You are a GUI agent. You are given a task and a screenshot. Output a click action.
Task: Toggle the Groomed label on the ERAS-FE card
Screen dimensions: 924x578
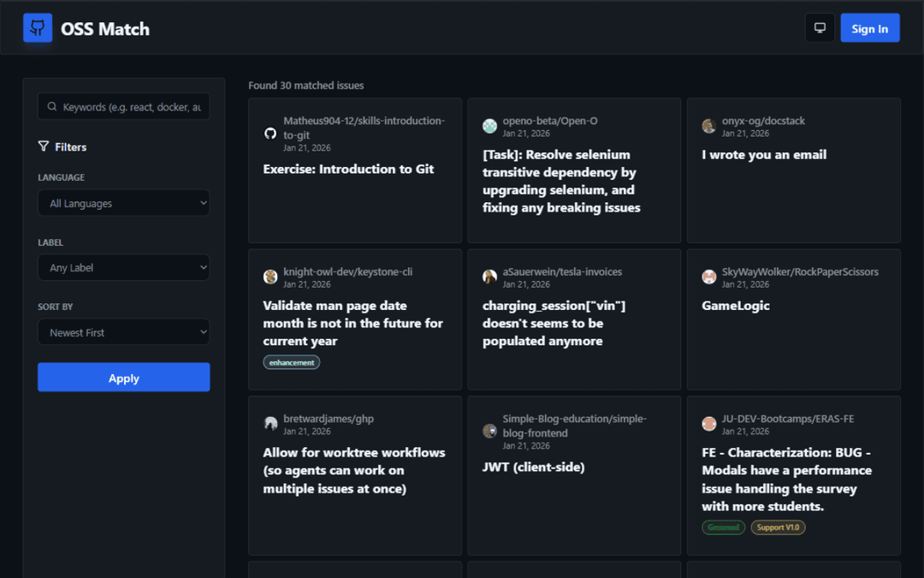[723, 527]
